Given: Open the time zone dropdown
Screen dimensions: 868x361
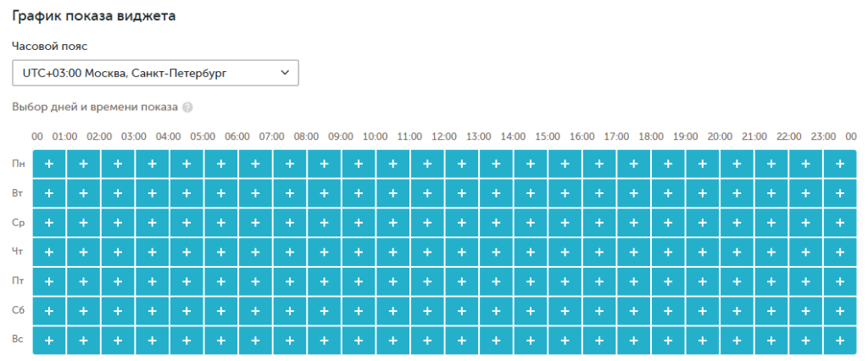Looking at the screenshot, I should point(156,73).
